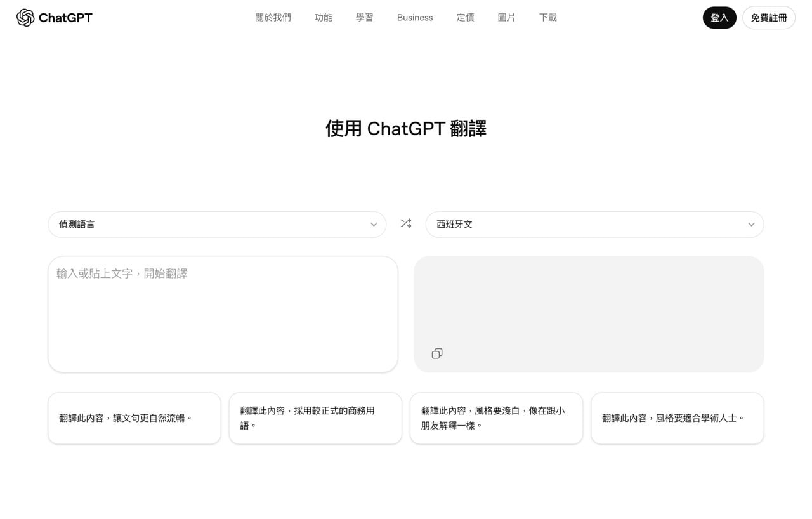The image size is (812, 519).
Task: Select the 功能 navigation item
Action: point(323,17)
